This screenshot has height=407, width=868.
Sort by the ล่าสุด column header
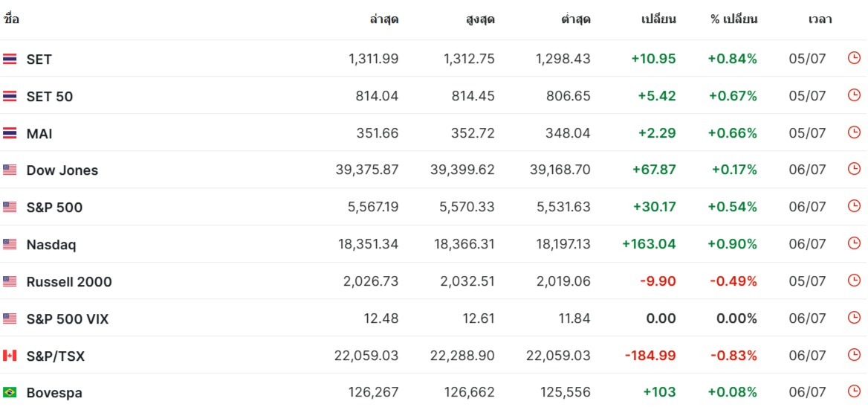[x=383, y=19]
